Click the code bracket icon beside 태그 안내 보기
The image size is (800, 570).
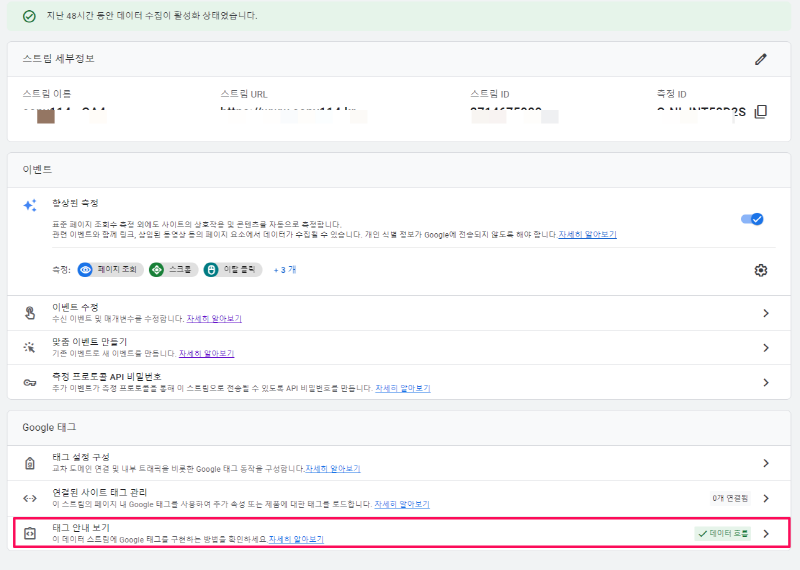click(30, 533)
